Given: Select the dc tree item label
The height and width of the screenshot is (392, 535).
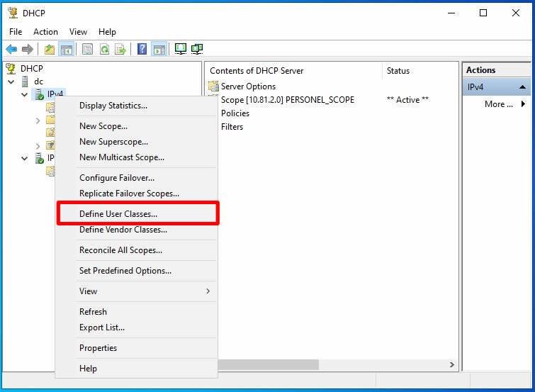Looking at the screenshot, I should pyautogui.click(x=38, y=82).
